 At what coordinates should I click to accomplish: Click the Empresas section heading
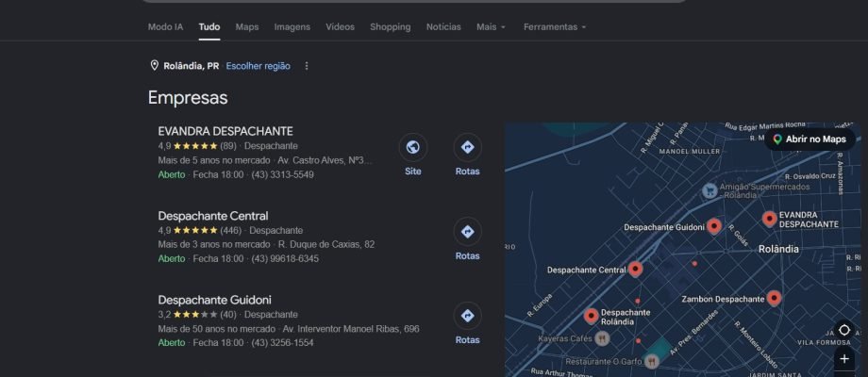[188, 98]
